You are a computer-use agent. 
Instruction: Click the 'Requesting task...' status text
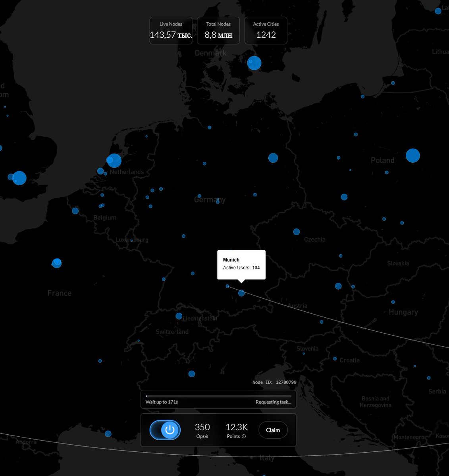pyautogui.click(x=274, y=402)
